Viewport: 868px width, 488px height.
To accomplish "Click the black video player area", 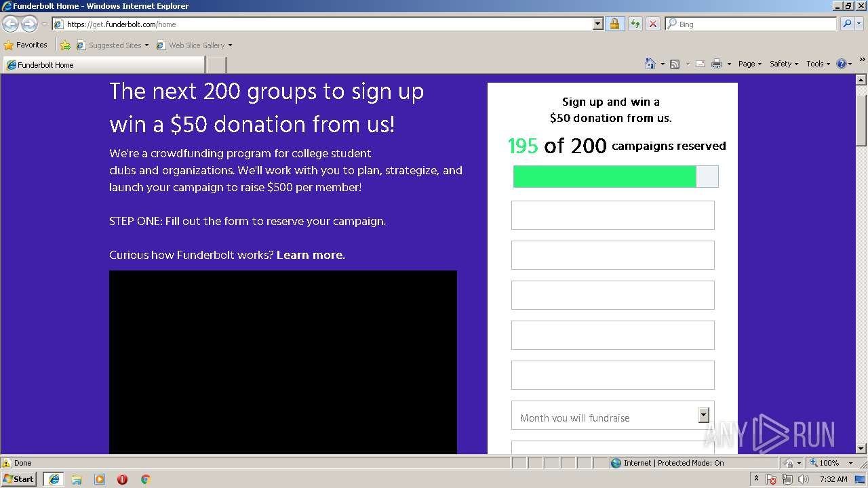I will pyautogui.click(x=283, y=362).
